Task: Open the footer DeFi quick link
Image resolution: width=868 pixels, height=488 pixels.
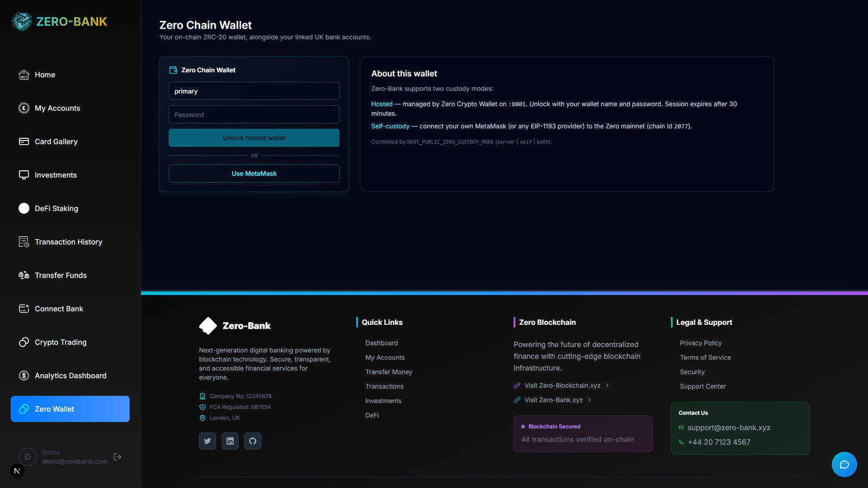Action: coord(372,415)
